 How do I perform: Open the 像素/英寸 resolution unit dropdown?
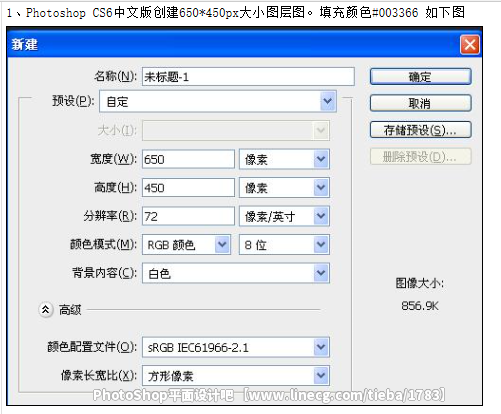[x=284, y=216]
